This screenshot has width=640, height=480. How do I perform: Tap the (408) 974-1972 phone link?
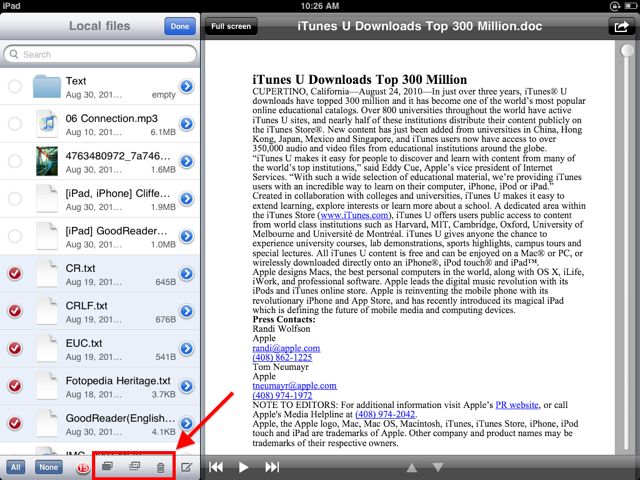point(282,396)
